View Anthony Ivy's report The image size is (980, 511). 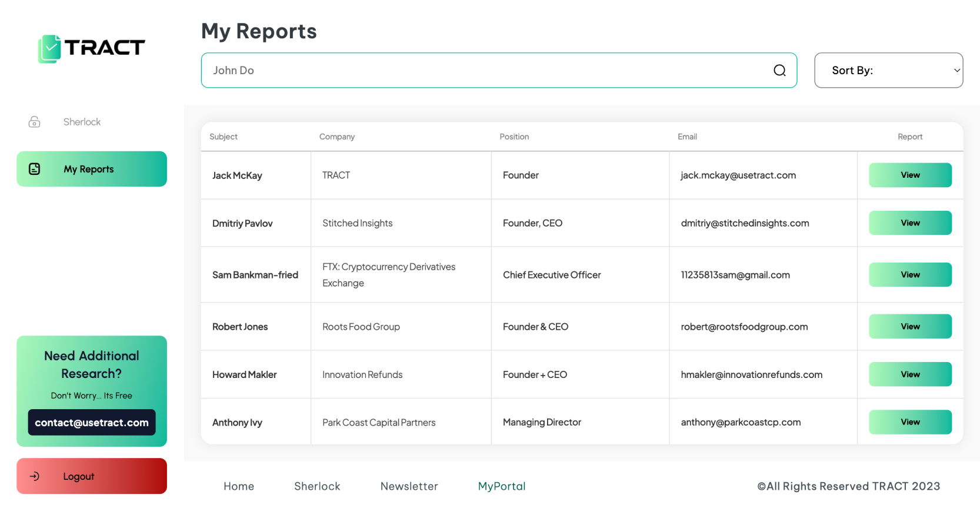click(x=910, y=422)
